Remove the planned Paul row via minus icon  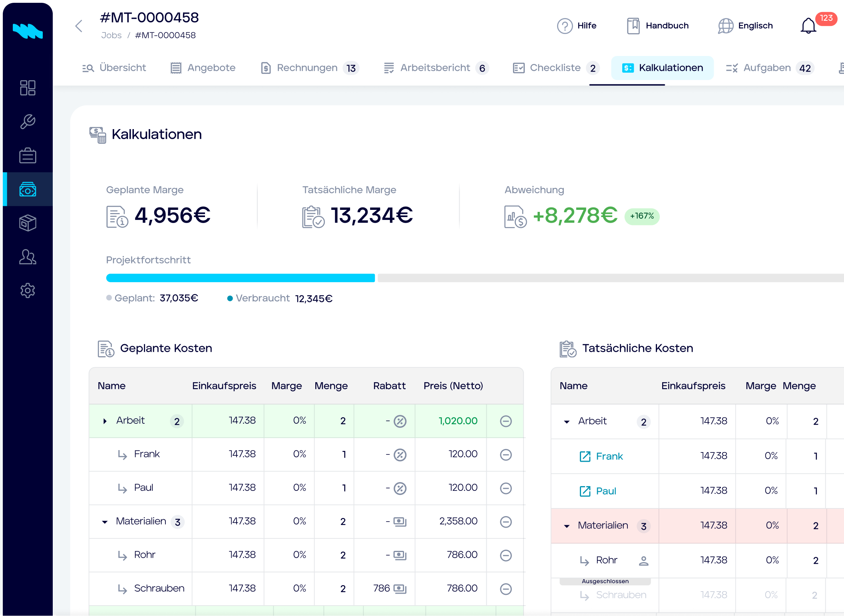coord(506,488)
